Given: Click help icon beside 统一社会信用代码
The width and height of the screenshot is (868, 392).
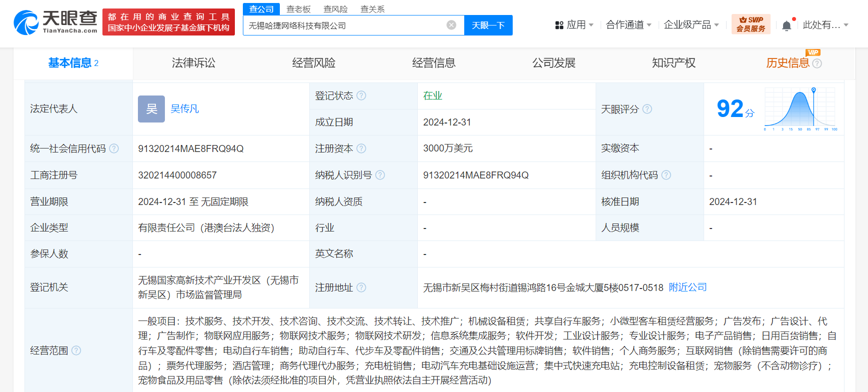Looking at the screenshot, I should (x=114, y=148).
